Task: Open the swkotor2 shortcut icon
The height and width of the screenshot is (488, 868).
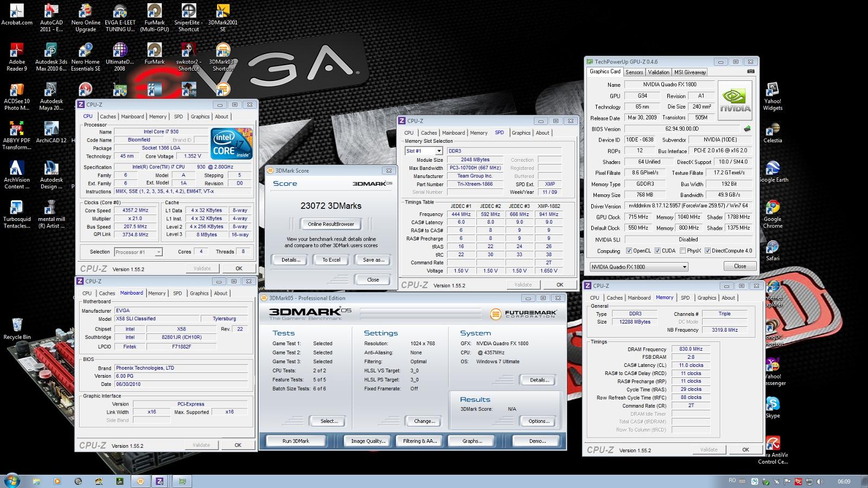Action: (188, 57)
